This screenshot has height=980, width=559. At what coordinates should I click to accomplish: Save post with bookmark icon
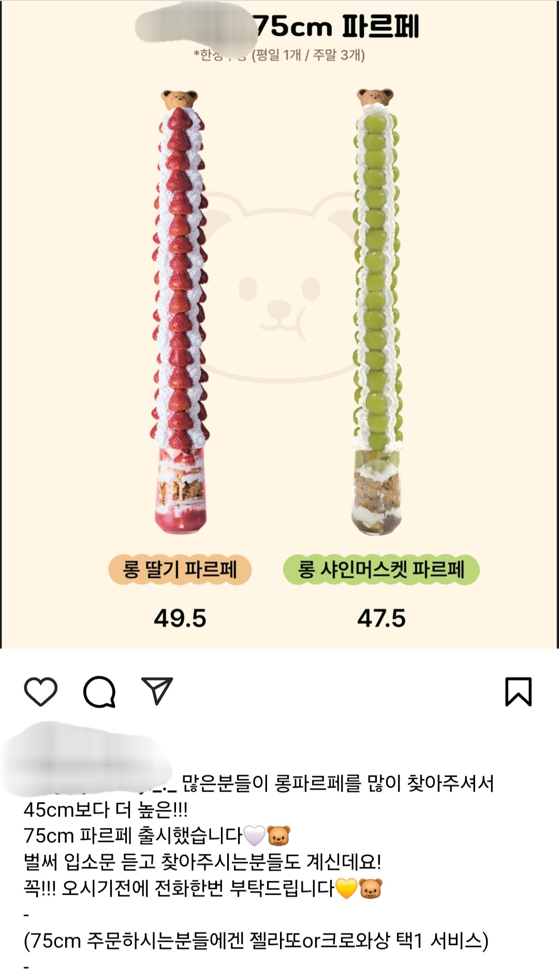pos(518,692)
